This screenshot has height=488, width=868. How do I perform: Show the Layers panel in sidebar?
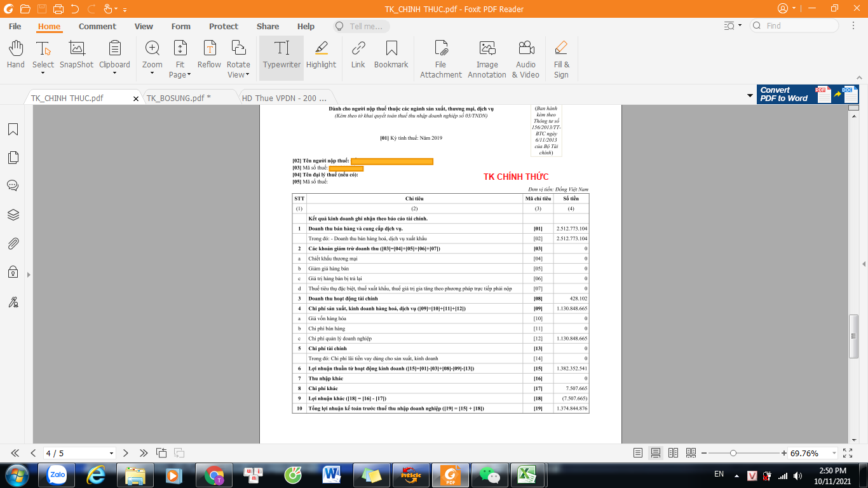click(13, 215)
